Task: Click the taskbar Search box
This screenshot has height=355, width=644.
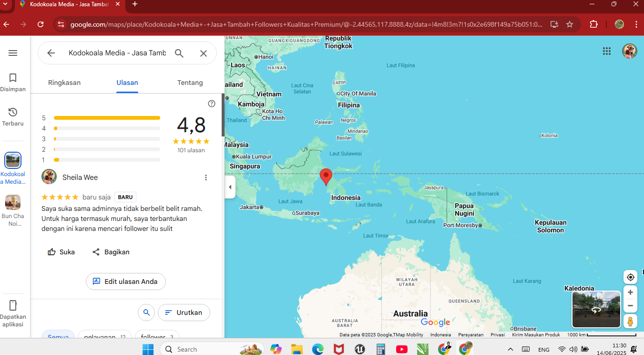Action: coord(213,349)
